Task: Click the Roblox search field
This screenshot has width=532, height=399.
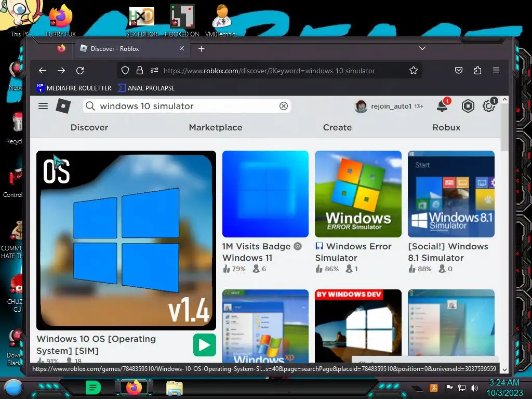Action: pyautogui.click(x=187, y=106)
